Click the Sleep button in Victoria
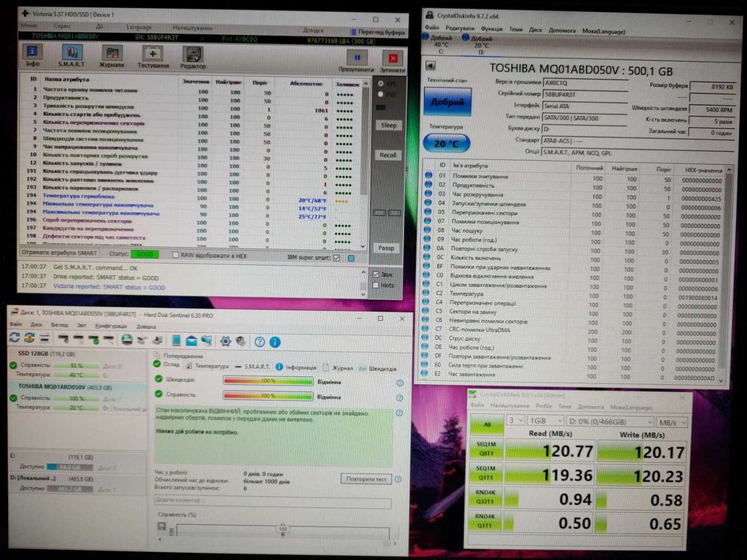747x560 pixels. (388, 126)
